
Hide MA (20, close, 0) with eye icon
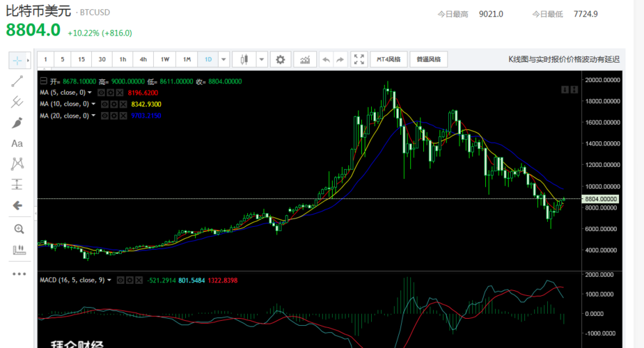point(104,116)
